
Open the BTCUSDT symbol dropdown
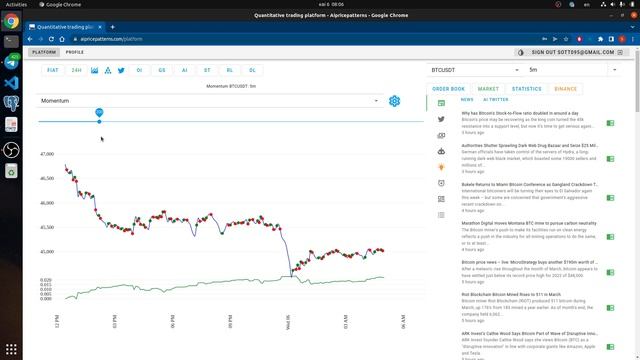click(475, 70)
